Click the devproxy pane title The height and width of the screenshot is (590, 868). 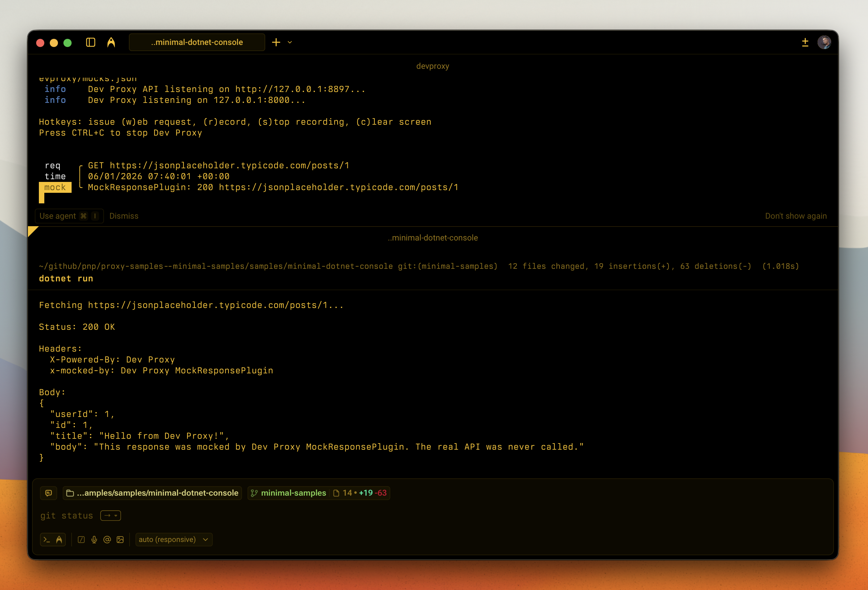pyautogui.click(x=433, y=66)
